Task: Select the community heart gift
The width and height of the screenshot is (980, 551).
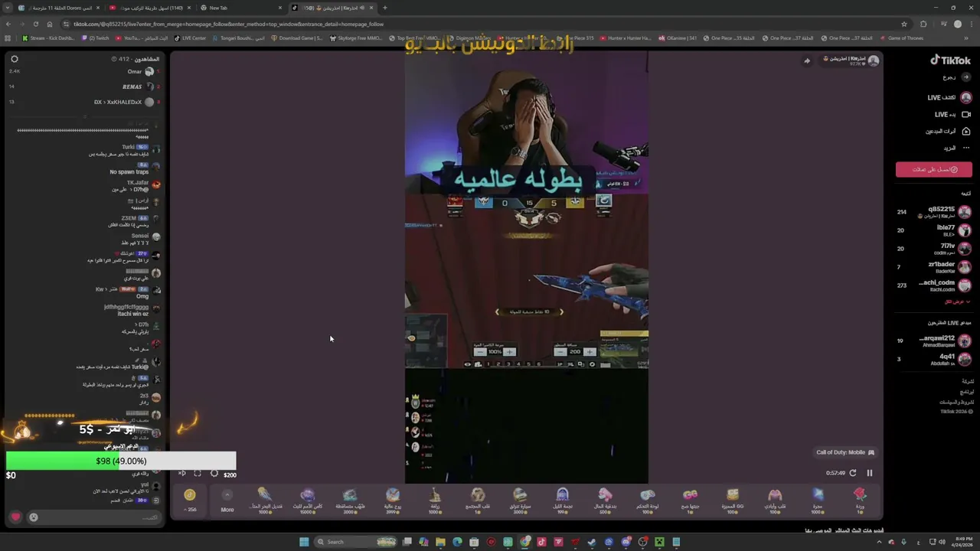Action: click(x=478, y=499)
